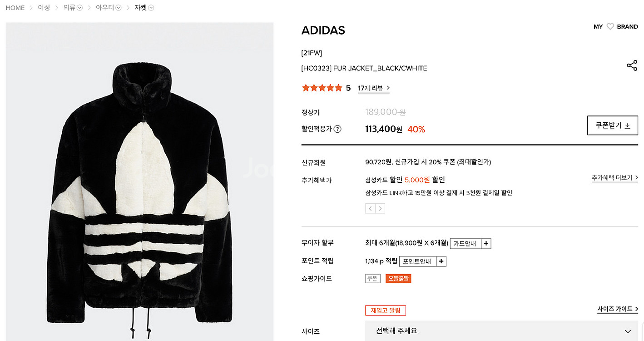Expand 포인트안내 with its plus icon

click(x=441, y=261)
